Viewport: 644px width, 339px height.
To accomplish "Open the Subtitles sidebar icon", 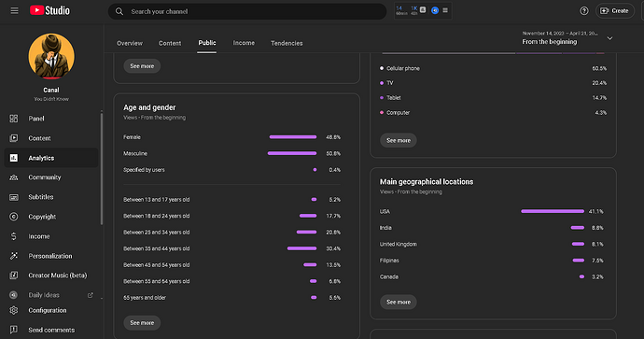I will pos(14,197).
